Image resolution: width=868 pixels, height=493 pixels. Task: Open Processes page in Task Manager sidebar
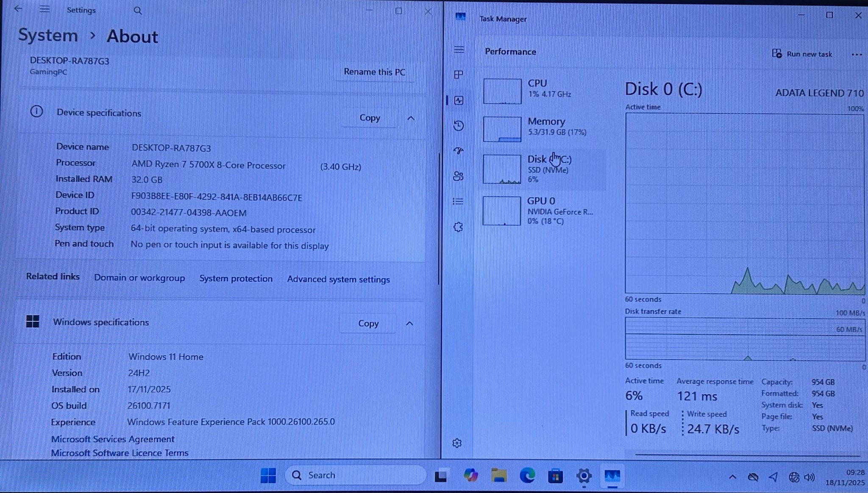coord(458,75)
